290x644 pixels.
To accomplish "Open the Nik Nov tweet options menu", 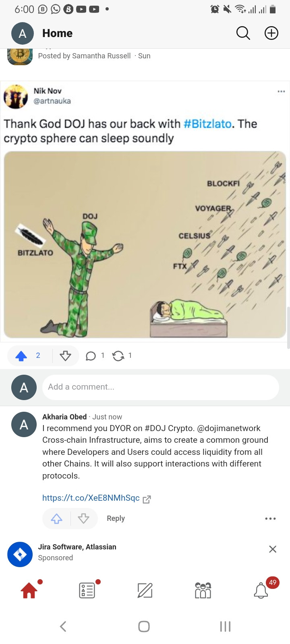I will coord(281,91).
